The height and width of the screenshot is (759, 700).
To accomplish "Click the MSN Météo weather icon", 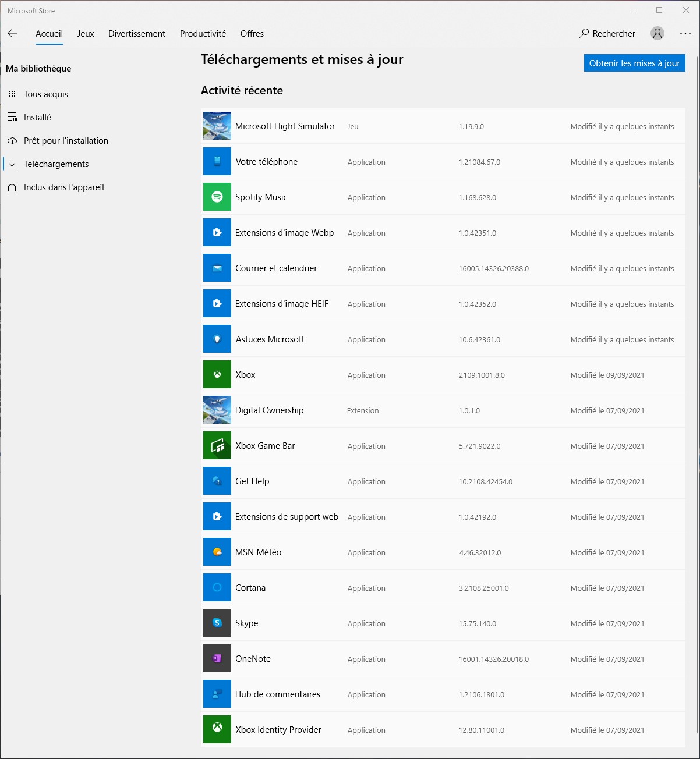I will pos(217,552).
